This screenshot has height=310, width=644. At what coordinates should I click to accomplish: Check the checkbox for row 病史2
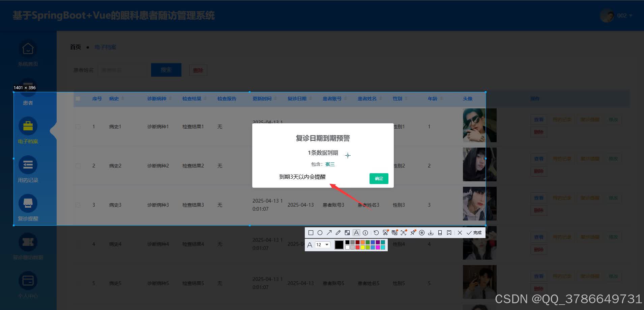pos(78,165)
